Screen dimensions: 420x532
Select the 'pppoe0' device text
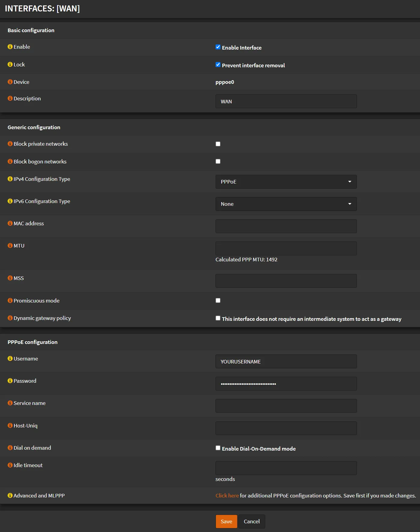pos(225,82)
